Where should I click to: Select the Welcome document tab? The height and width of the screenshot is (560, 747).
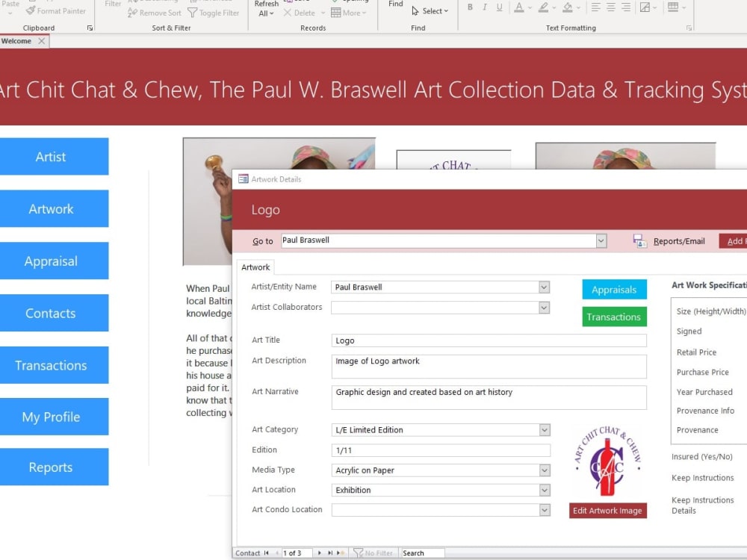(16, 41)
